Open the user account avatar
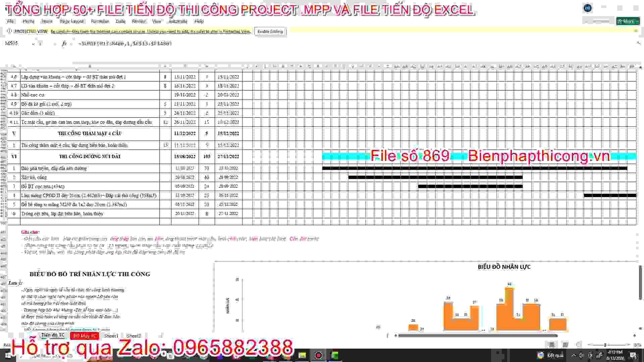The image size is (644, 362). pyautogui.click(x=587, y=8)
